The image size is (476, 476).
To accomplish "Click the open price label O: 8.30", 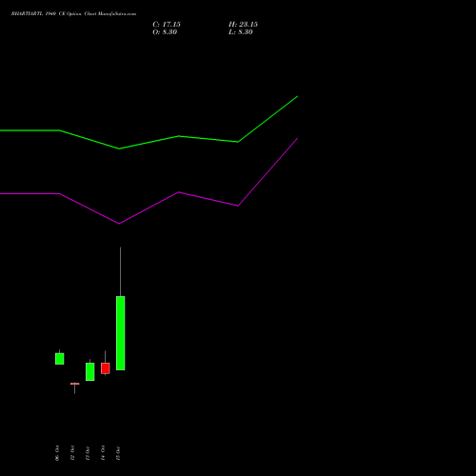I will click(x=165, y=32).
